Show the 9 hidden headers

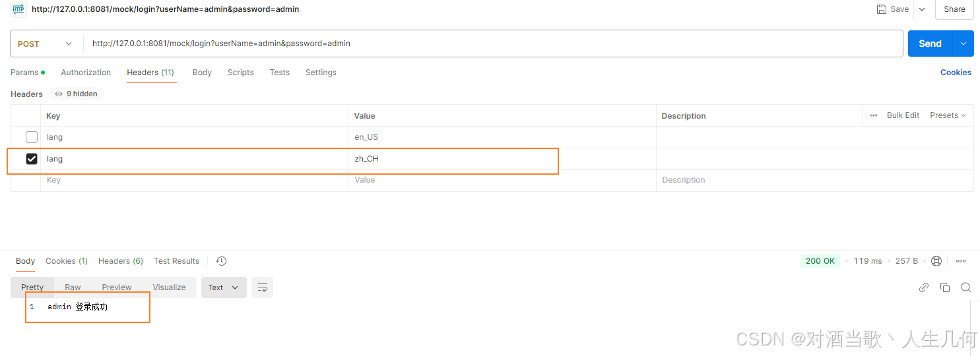coord(76,94)
